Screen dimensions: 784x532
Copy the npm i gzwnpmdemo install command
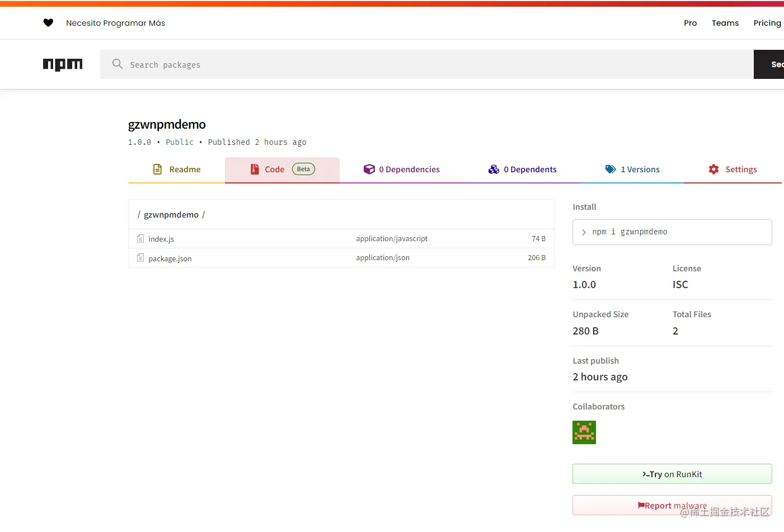coord(672,232)
